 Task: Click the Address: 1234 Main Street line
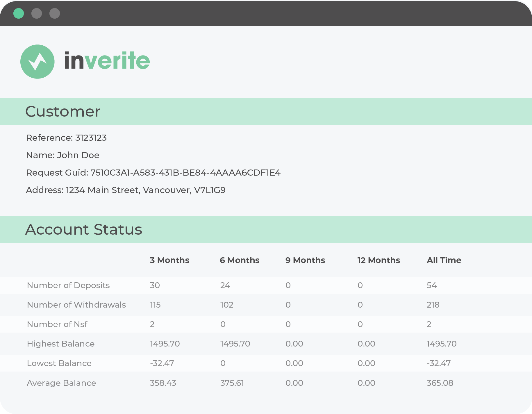coord(126,190)
